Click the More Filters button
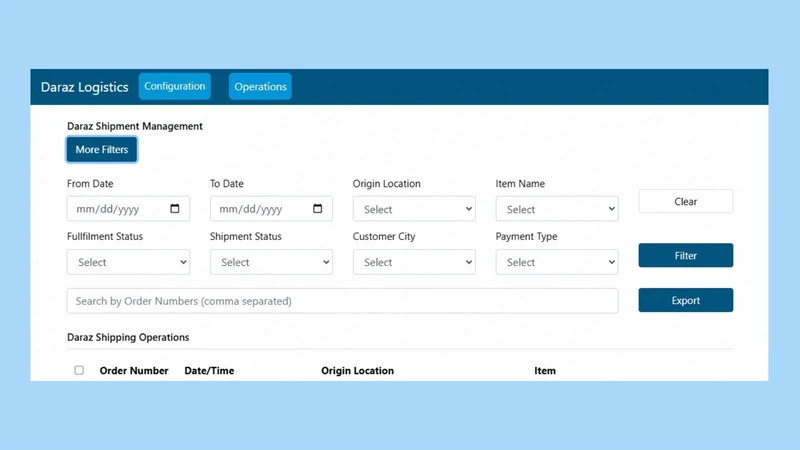 pos(102,149)
